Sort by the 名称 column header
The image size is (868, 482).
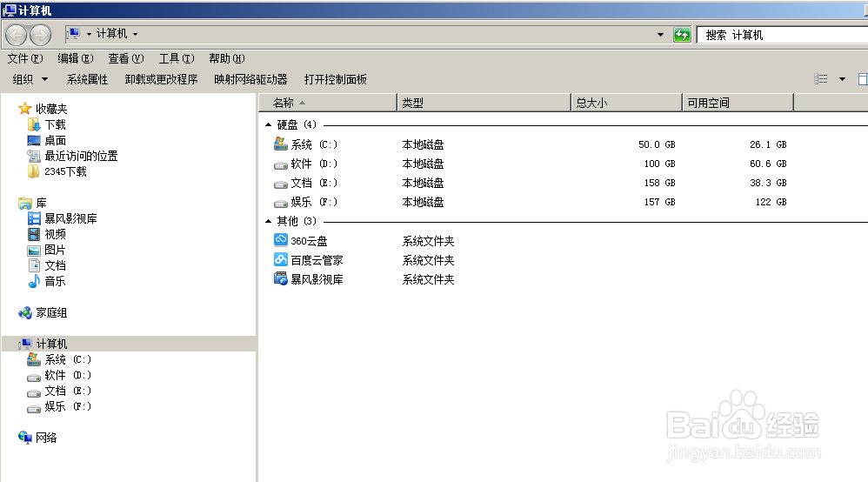[x=328, y=103]
